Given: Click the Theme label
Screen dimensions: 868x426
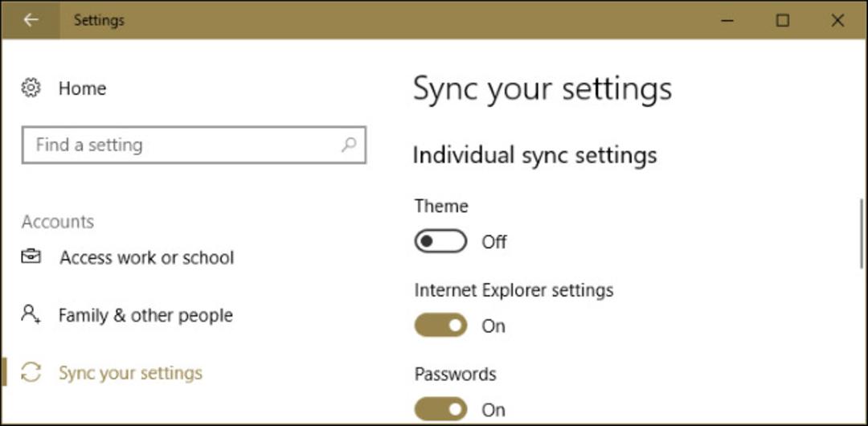Looking at the screenshot, I should (x=441, y=206).
